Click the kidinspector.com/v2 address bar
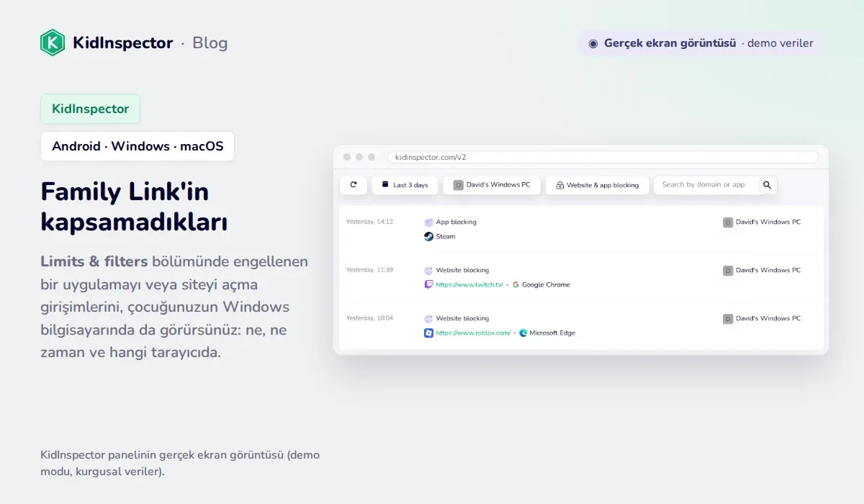 point(603,157)
